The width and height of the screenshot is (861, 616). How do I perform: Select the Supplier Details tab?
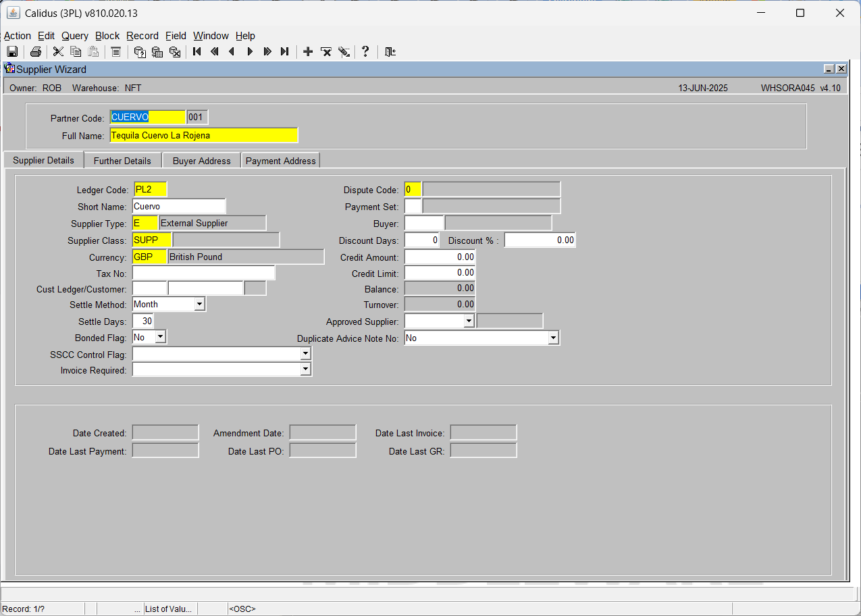pyautogui.click(x=43, y=160)
